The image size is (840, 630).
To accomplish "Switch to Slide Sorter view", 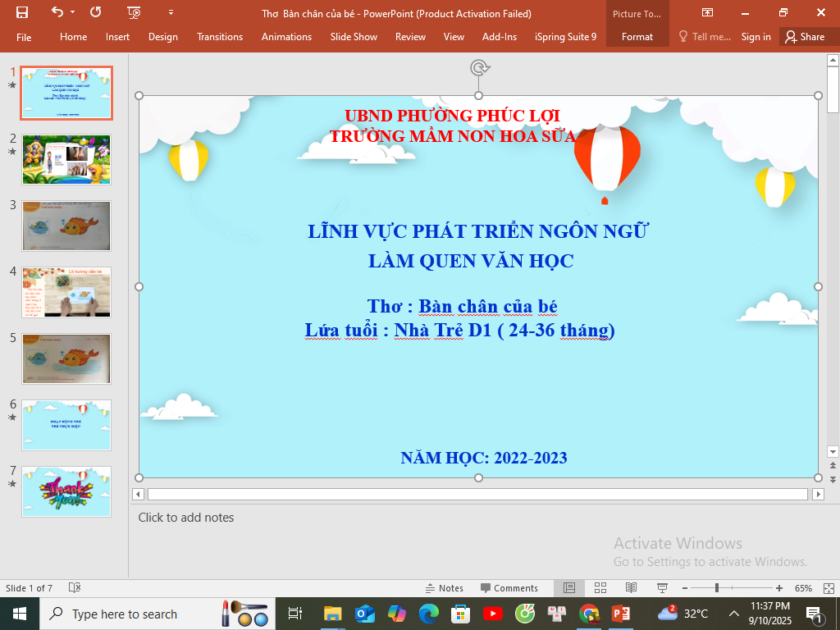I will point(600,588).
